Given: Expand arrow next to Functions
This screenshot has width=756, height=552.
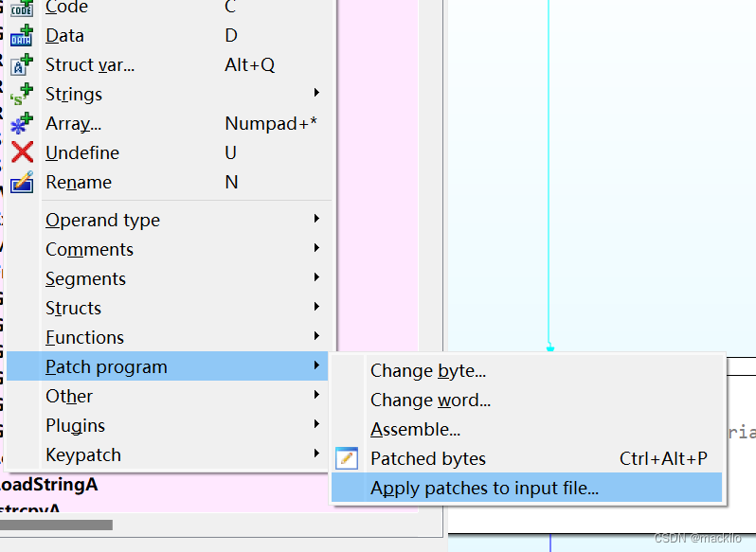Looking at the screenshot, I should [316, 336].
